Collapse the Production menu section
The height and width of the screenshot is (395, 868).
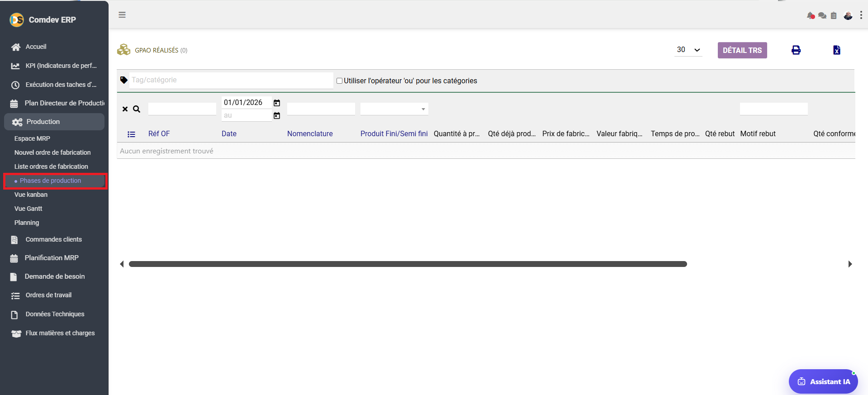coord(54,122)
